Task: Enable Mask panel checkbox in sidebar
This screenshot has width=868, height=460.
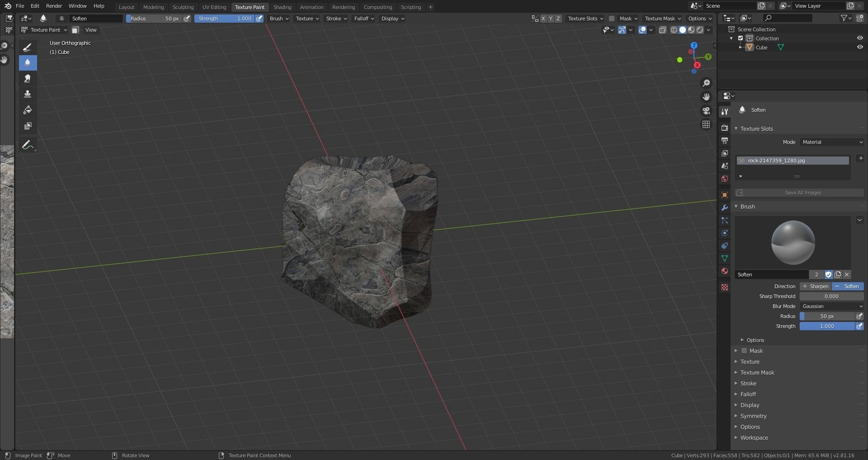Action: 744,351
